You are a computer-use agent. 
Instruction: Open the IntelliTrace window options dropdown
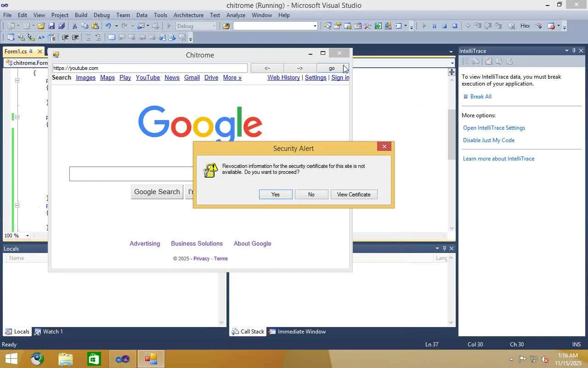point(566,51)
